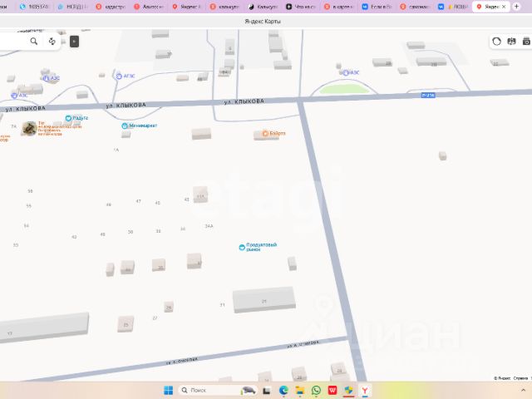Click the taskbar Поиск search box
The image size is (532, 399).
point(218,390)
